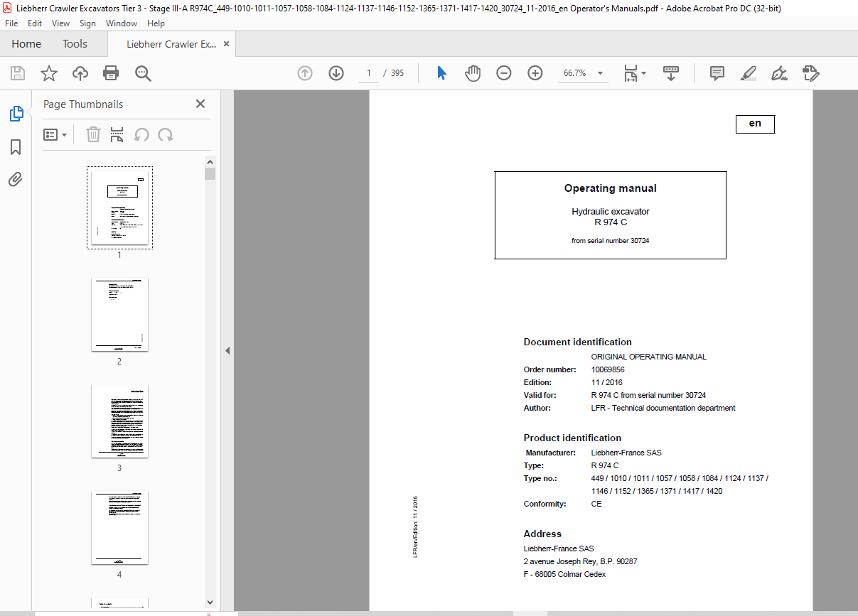
Task: Switch to the Tools tab
Action: [75, 44]
